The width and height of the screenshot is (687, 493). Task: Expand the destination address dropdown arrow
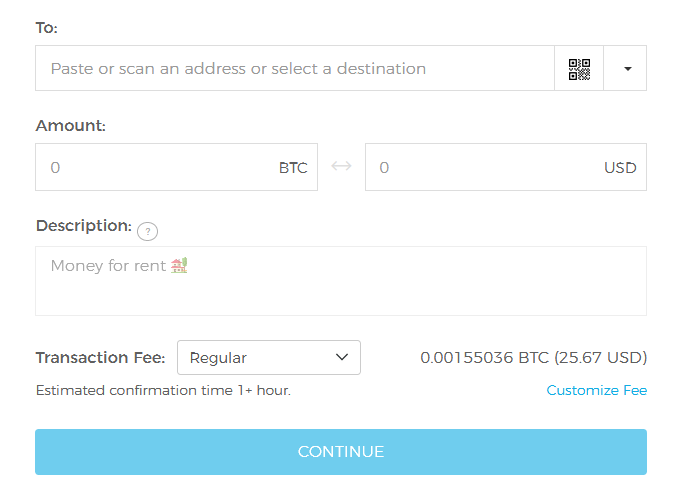(627, 69)
